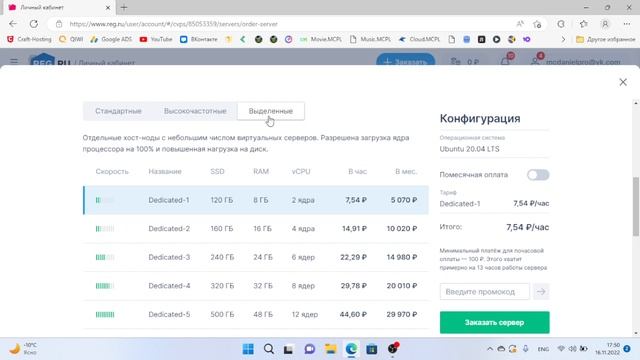Close the server order dialog with the X
This screenshot has height=360, width=640.
[x=623, y=82]
